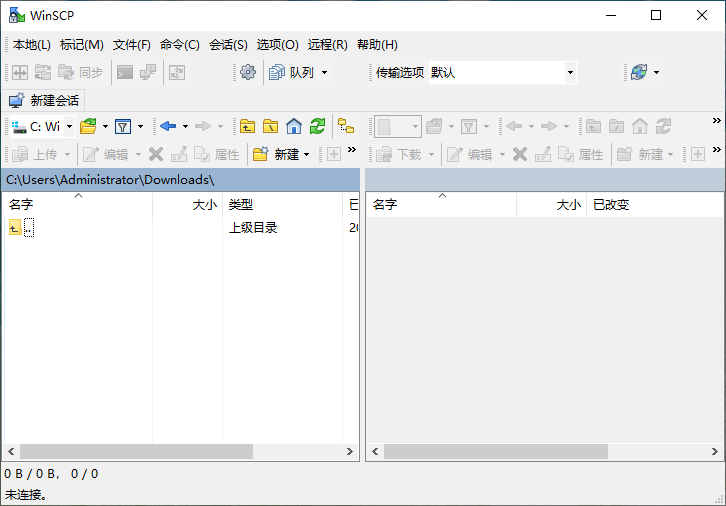Click the local rename icon
Viewport: 726px width, 506px height.
pyautogui.click(x=179, y=154)
